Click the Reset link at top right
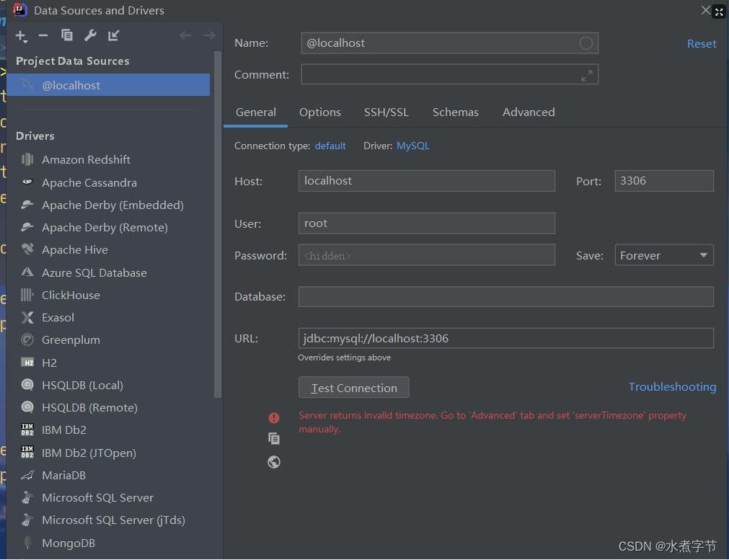The width and height of the screenshot is (729, 560). (x=701, y=43)
